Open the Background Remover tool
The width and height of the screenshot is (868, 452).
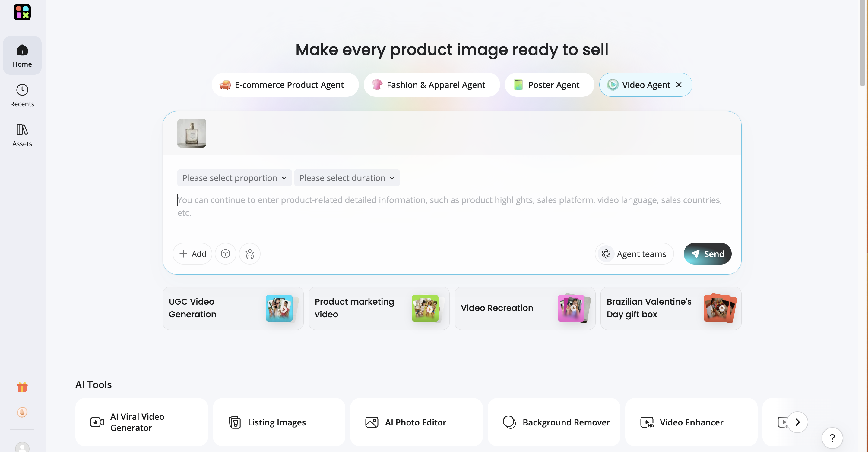tap(554, 422)
